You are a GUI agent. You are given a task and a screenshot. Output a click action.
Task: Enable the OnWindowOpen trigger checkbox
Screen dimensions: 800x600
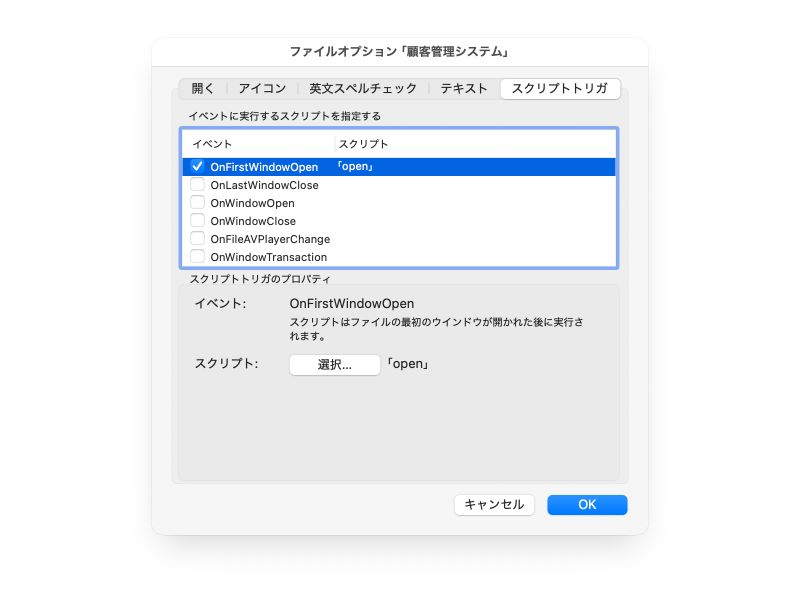197,203
